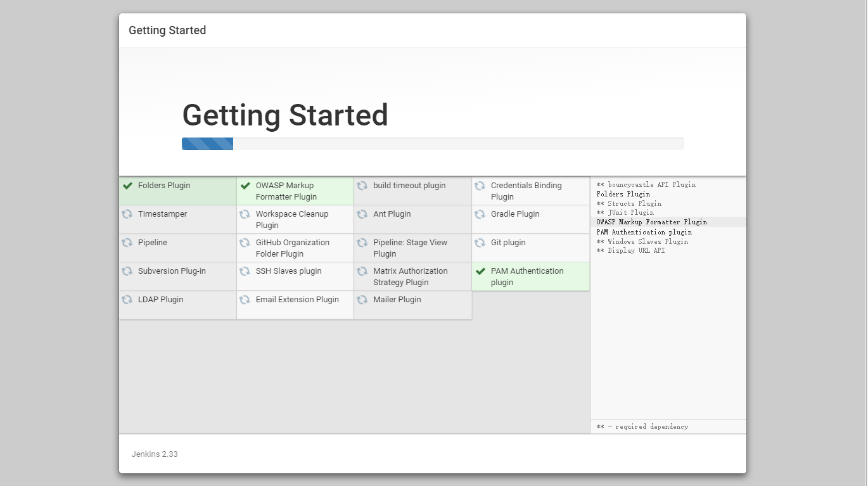Viewport: 868px width, 486px height.
Task: Select the OWASP Markup Formatter Plugin tile text
Action: [286, 191]
